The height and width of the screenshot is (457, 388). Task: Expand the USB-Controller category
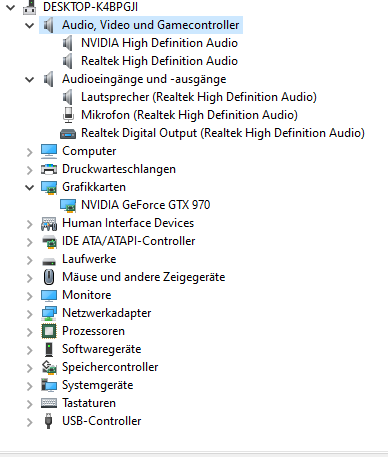tap(30, 422)
